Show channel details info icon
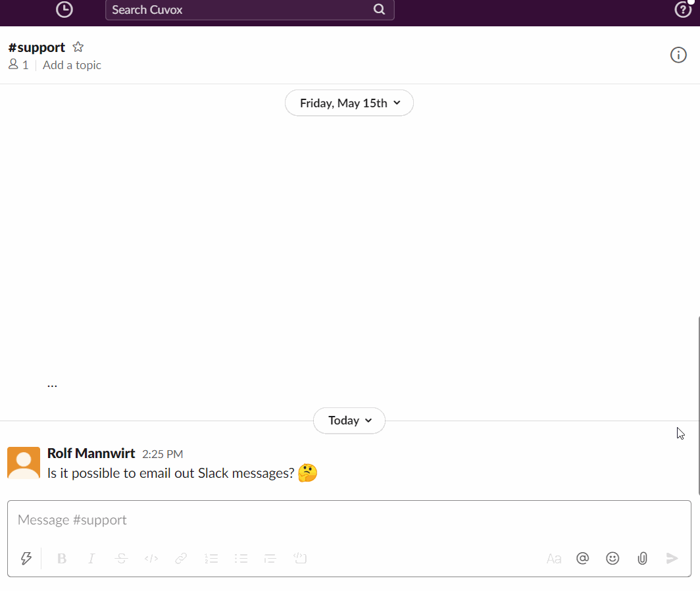The height and width of the screenshot is (591, 700). pyautogui.click(x=678, y=55)
